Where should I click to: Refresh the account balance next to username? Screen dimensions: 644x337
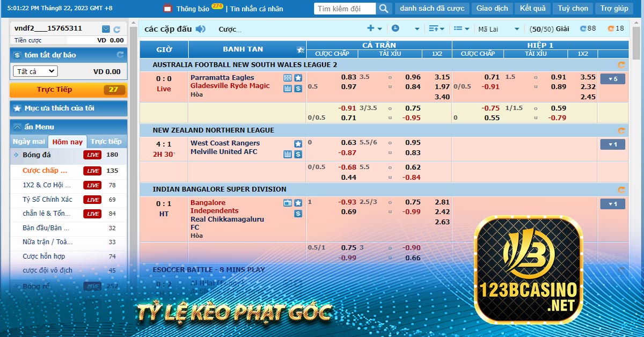(x=116, y=29)
